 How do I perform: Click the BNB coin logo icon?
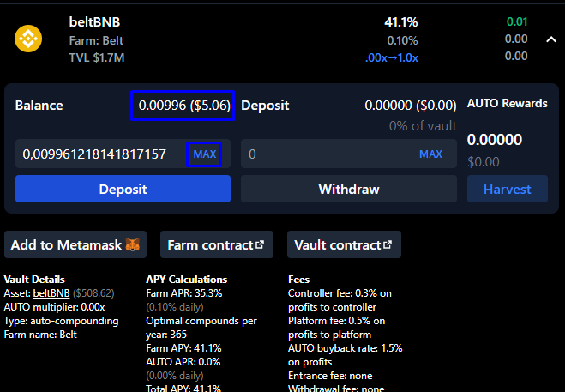pos(28,39)
